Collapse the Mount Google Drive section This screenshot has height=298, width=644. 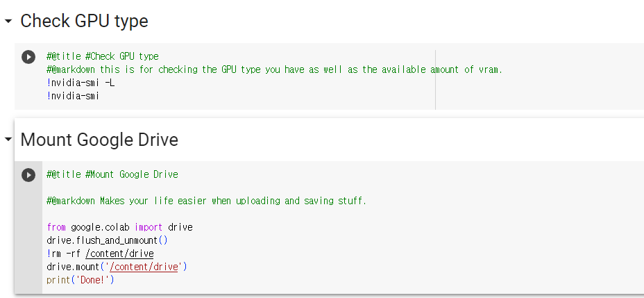pyautogui.click(x=8, y=140)
